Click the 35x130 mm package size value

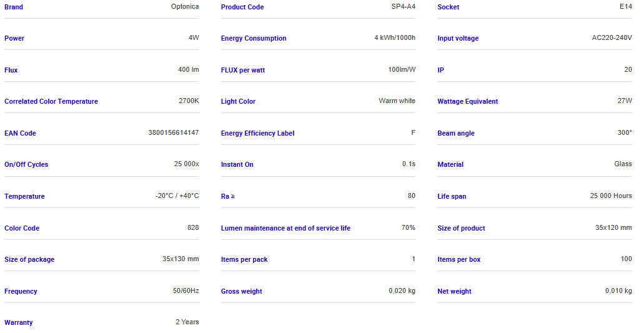point(181,259)
